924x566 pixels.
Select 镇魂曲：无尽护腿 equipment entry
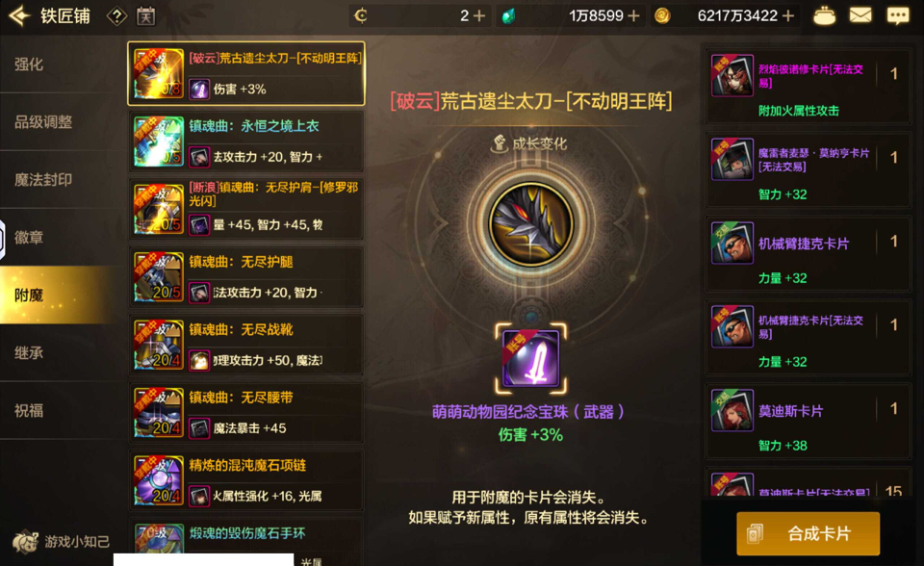point(246,277)
